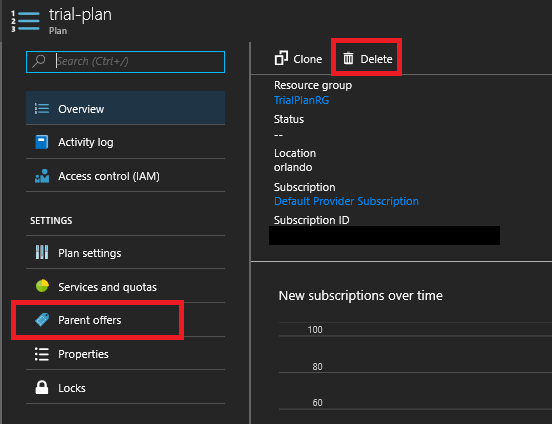Click the Delete trash can icon

[348, 58]
